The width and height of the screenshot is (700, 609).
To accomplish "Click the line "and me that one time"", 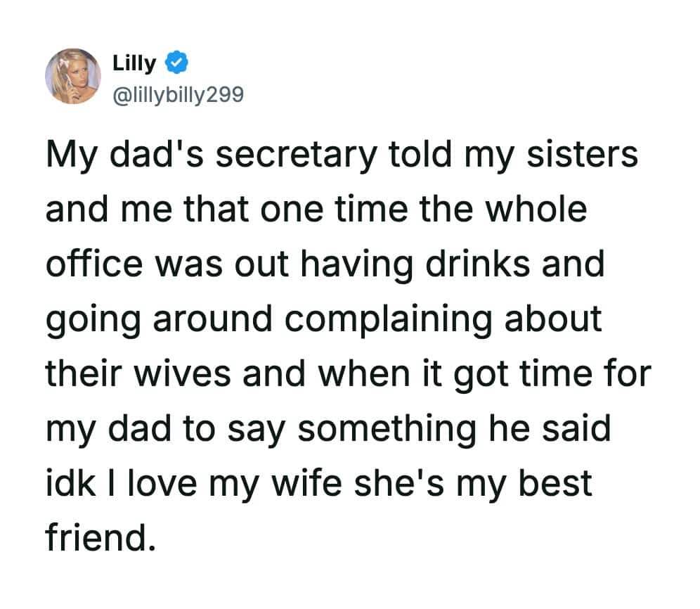I will coord(316,210).
